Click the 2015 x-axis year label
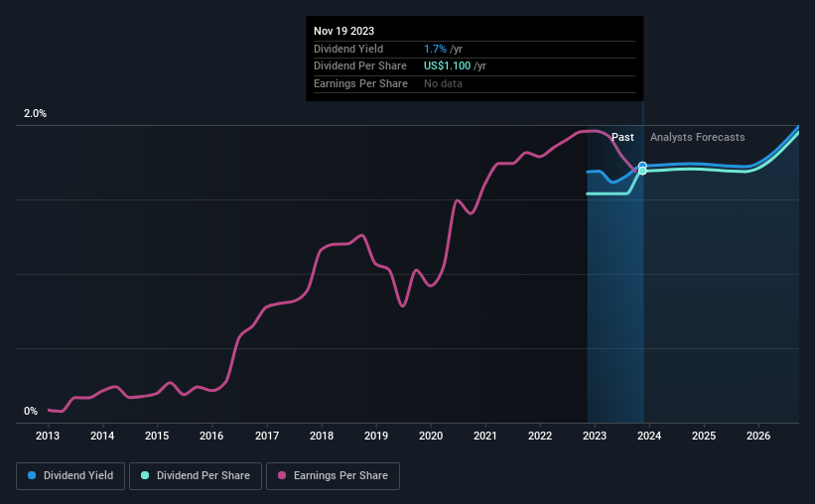This screenshot has width=815, height=504. (157, 436)
